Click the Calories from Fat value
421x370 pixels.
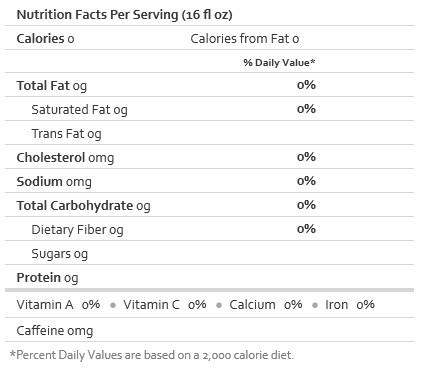(x=245, y=39)
